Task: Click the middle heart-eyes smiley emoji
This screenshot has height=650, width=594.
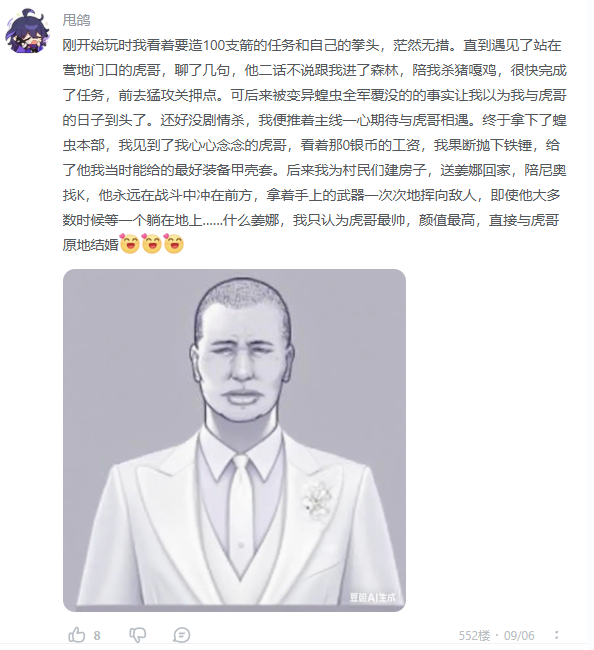Action: pyautogui.click(x=152, y=243)
